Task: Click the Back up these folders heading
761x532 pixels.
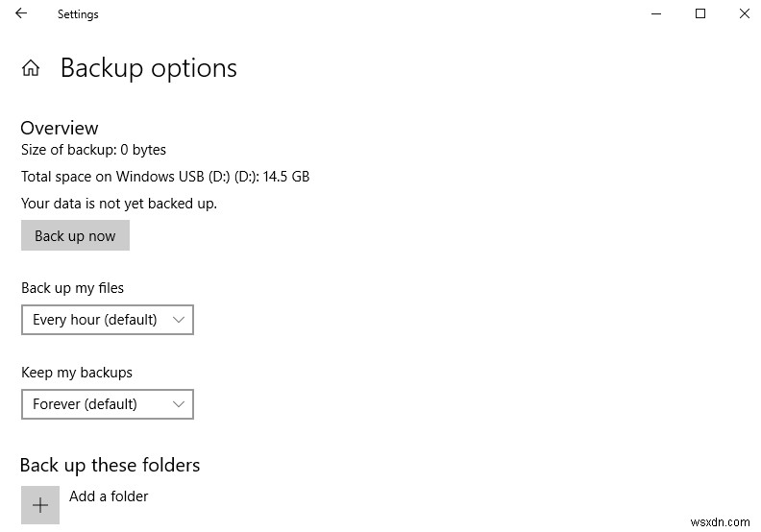Action: pyautogui.click(x=110, y=466)
